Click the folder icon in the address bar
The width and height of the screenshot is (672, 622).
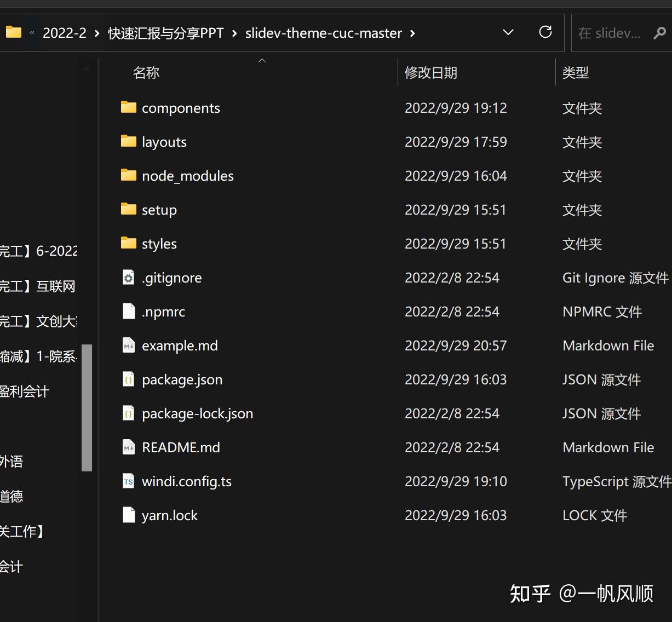[13, 32]
